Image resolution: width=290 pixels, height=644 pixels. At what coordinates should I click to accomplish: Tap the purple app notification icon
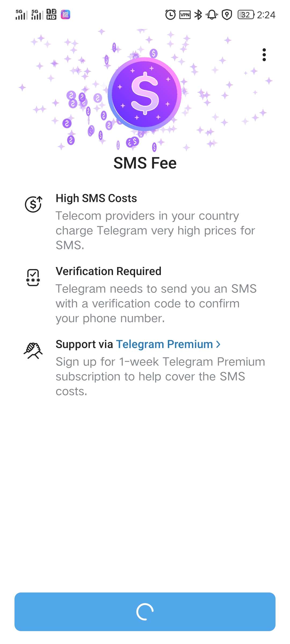[x=65, y=14]
